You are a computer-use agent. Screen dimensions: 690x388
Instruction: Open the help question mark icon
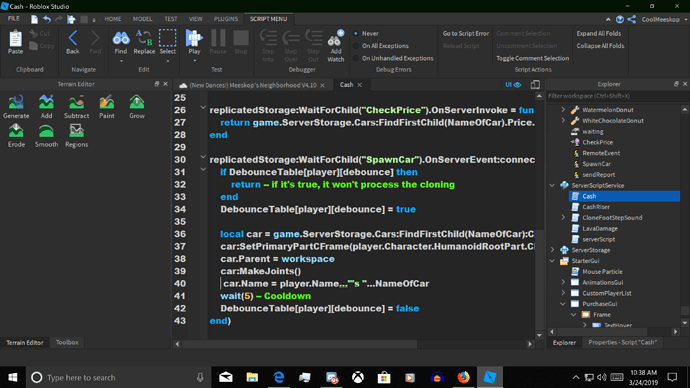coord(620,19)
